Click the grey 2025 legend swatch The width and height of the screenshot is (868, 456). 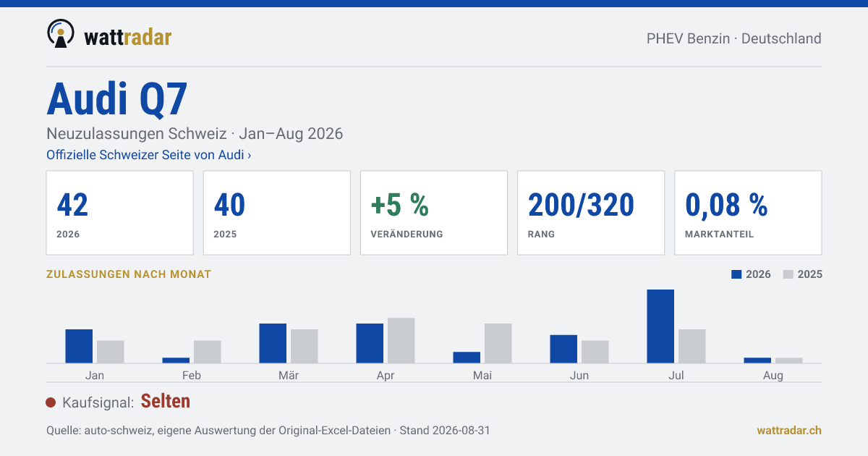click(x=789, y=274)
